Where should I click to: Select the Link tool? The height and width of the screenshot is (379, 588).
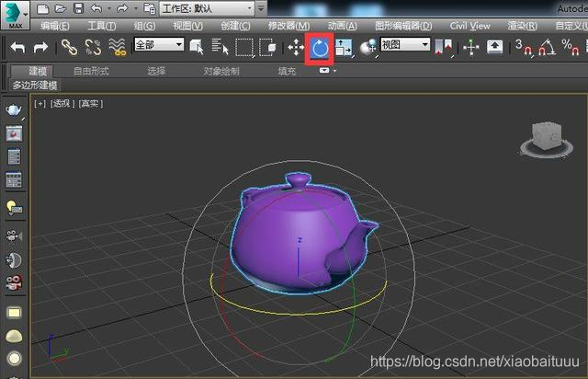(x=70, y=47)
